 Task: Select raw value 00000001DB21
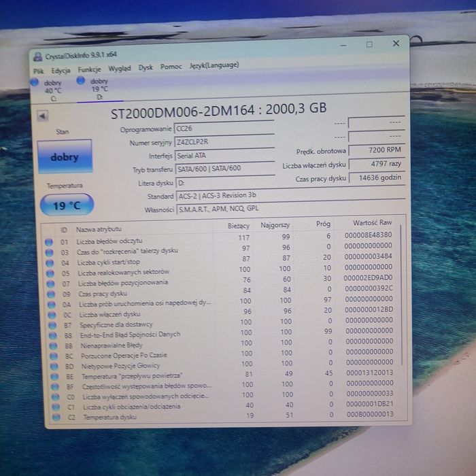(370, 404)
